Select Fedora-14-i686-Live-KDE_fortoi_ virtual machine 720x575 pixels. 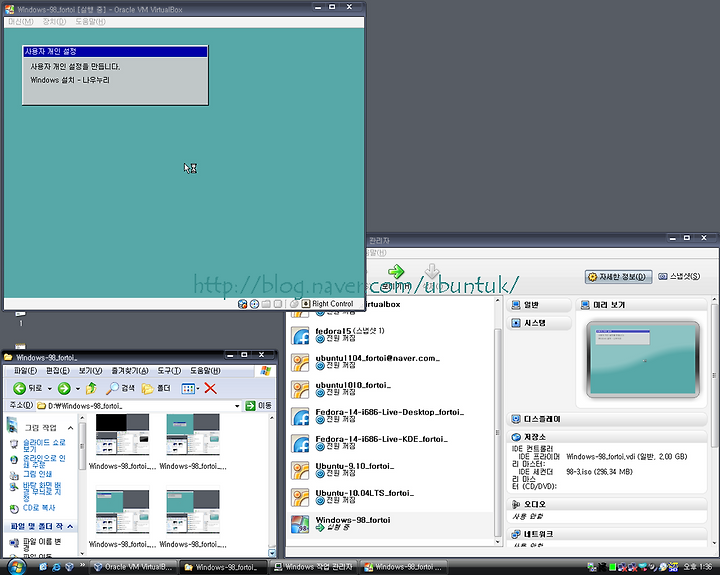click(390, 443)
